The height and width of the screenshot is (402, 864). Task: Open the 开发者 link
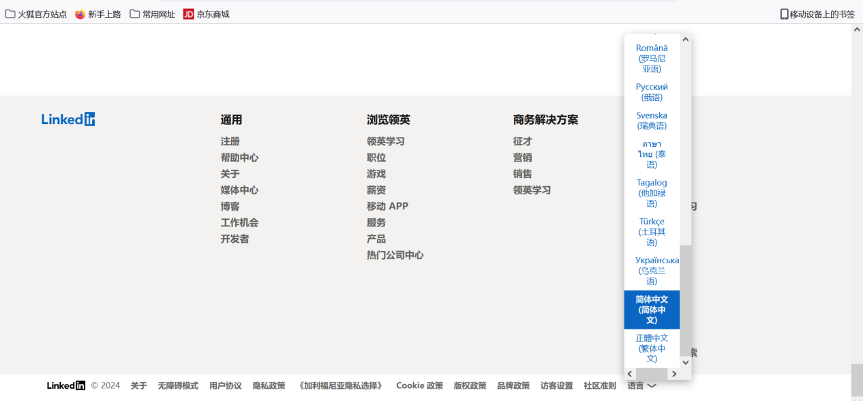pyautogui.click(x=235, y=239)
